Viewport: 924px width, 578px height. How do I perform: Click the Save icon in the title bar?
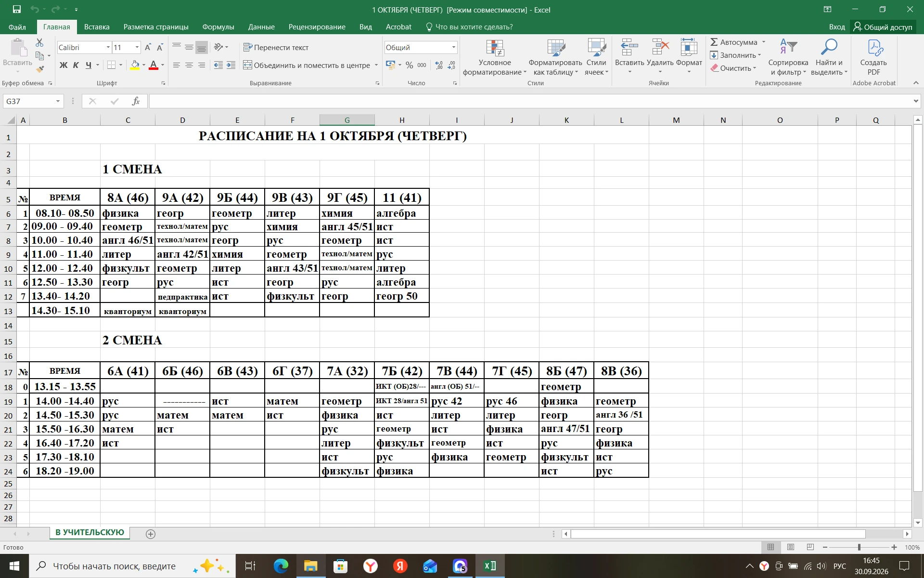coord(17,9)
